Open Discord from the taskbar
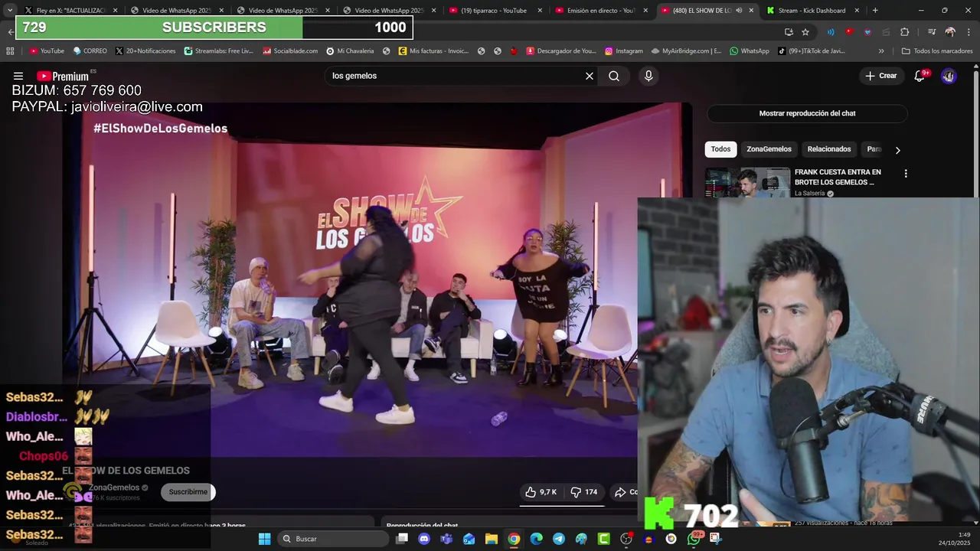 pos(424,539)
